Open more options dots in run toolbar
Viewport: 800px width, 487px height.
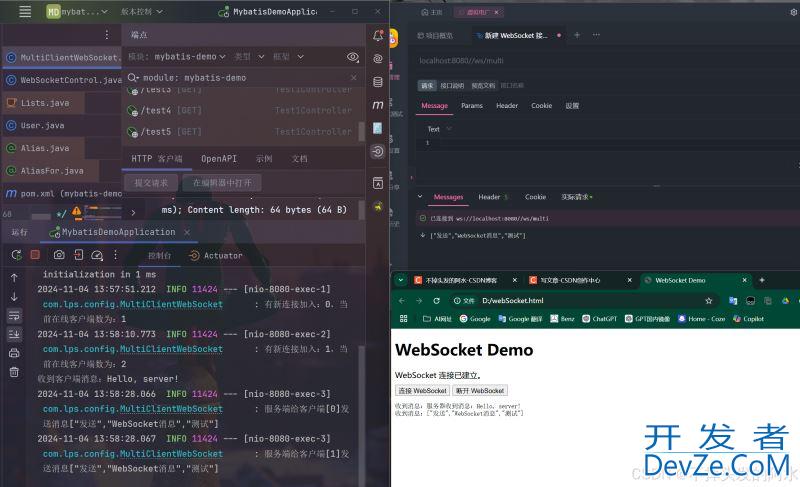coord(115,254)
